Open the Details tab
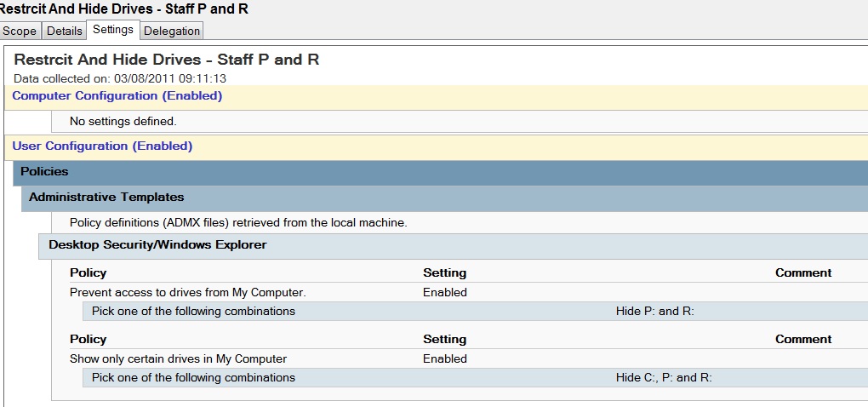This screenshot has height=407, width=868. 64,31
